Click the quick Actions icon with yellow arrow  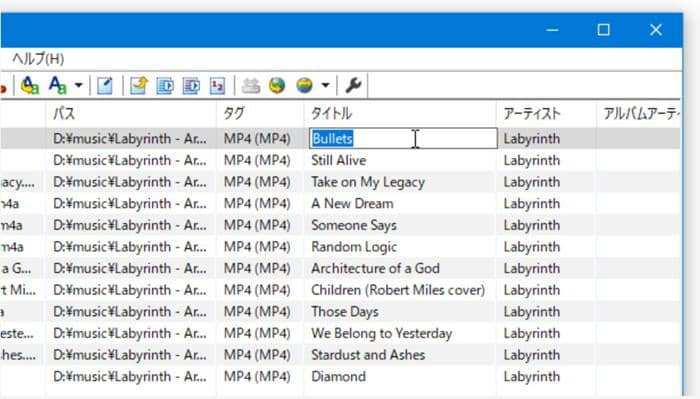point(30,85)
